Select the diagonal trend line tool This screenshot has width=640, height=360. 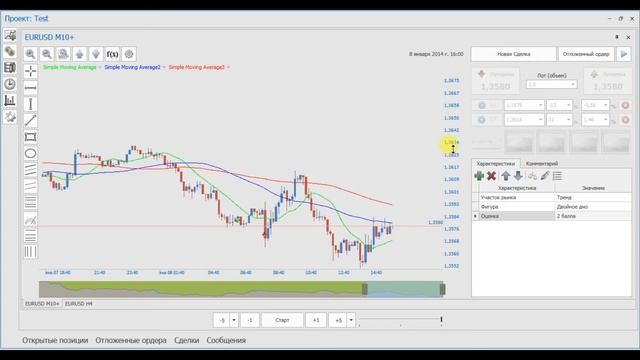[31, 120]
